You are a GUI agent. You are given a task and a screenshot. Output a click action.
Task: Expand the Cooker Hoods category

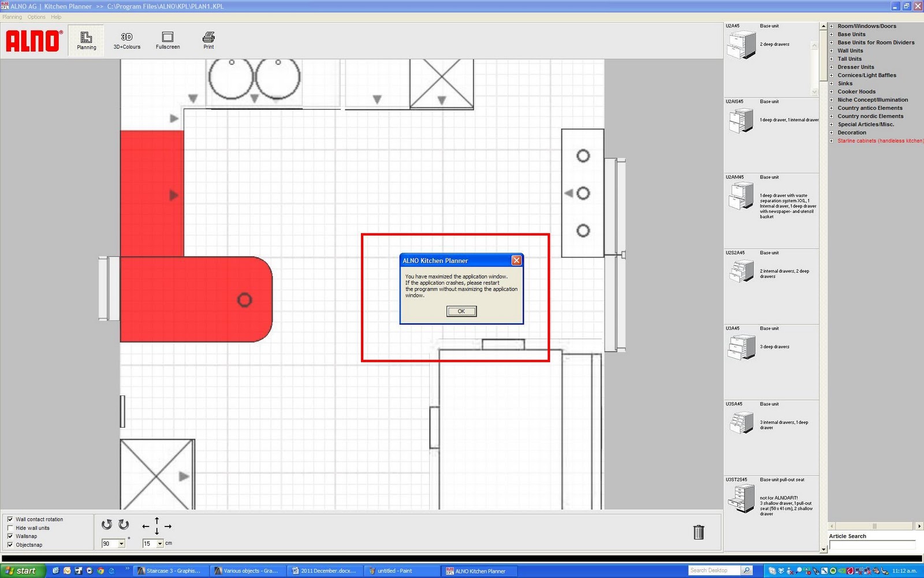(x=832, y=91)
